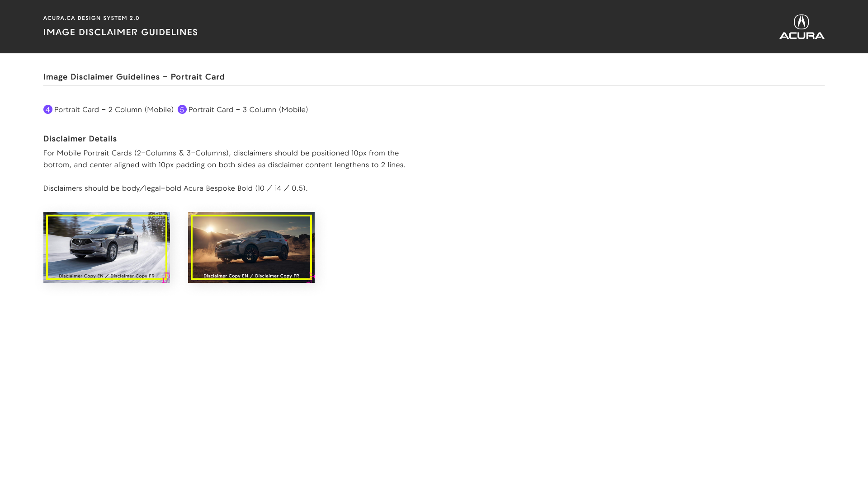Click the 'Acura Bespoke Bold' font spec sentence
The image size is (868, 488).
pyautogui.click(x=175, y=188)
